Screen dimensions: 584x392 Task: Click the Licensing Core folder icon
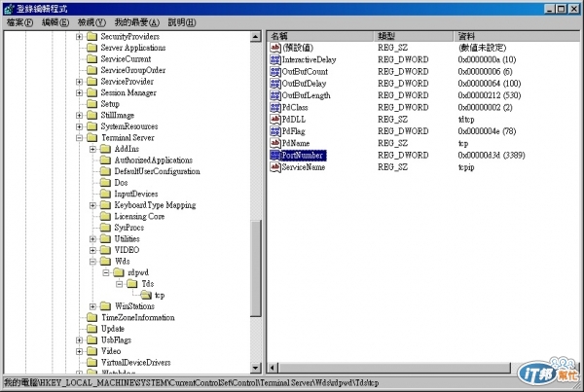[105, 216]
